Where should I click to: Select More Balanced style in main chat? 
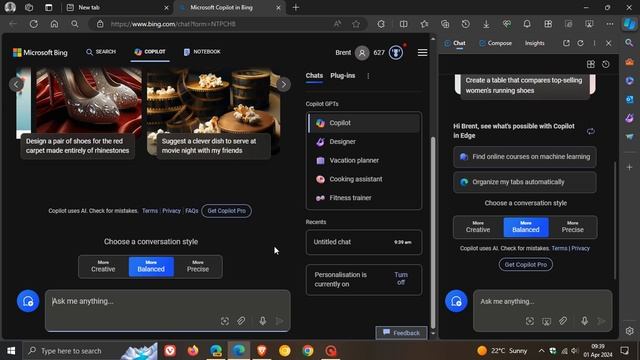click(x=151, y=267)
